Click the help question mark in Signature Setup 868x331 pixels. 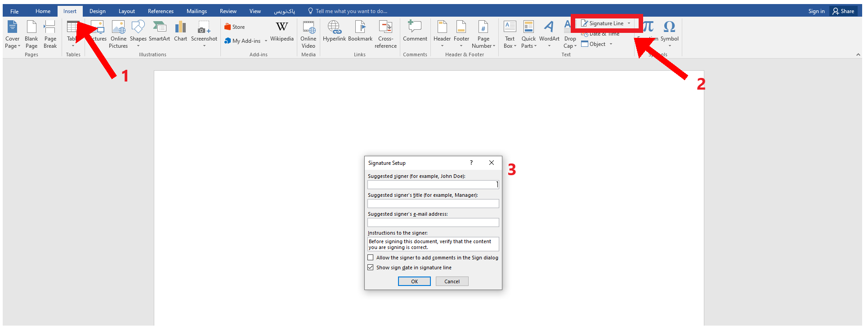coord(471,163)
